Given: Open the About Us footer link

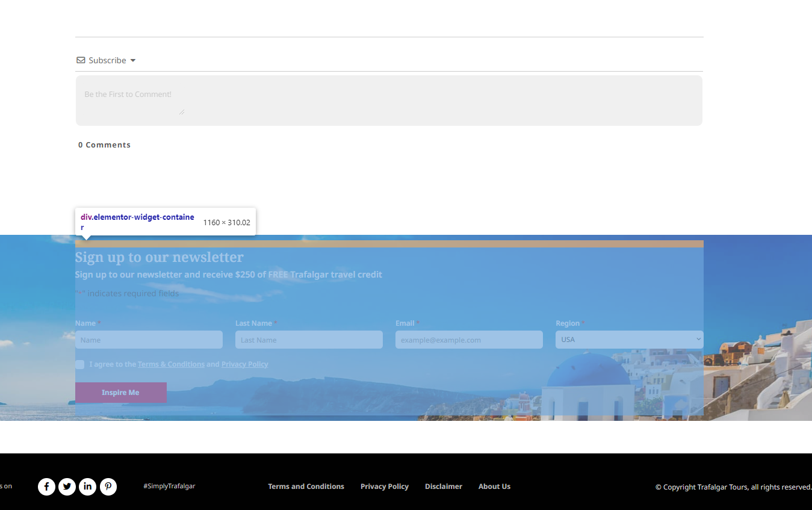Looking at the screenshot, I should [x=494, y=486].
